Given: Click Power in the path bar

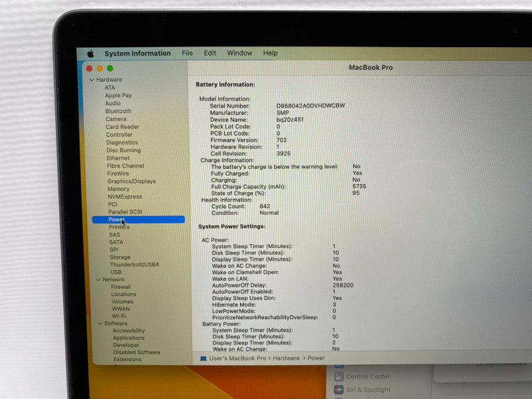Looking at the screenshot, I should (316, 358).
